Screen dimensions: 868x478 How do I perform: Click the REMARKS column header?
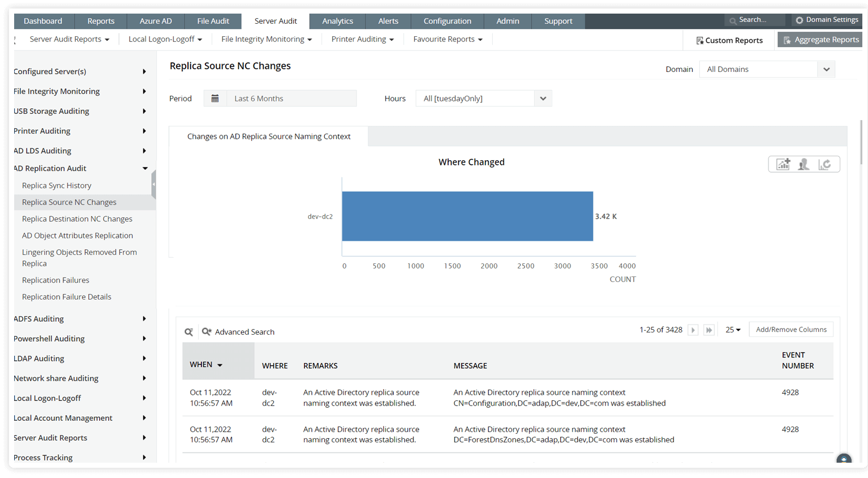320,366
